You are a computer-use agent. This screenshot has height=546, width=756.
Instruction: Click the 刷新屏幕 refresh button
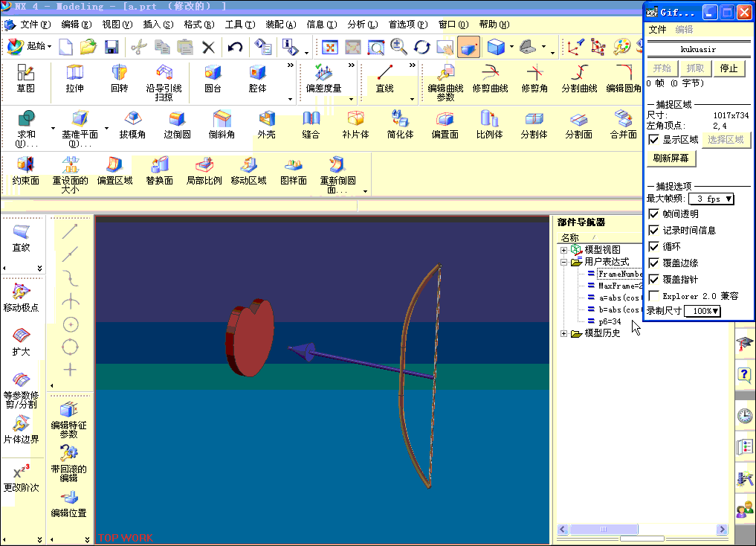pyautogui.click(x=671, y=158)
